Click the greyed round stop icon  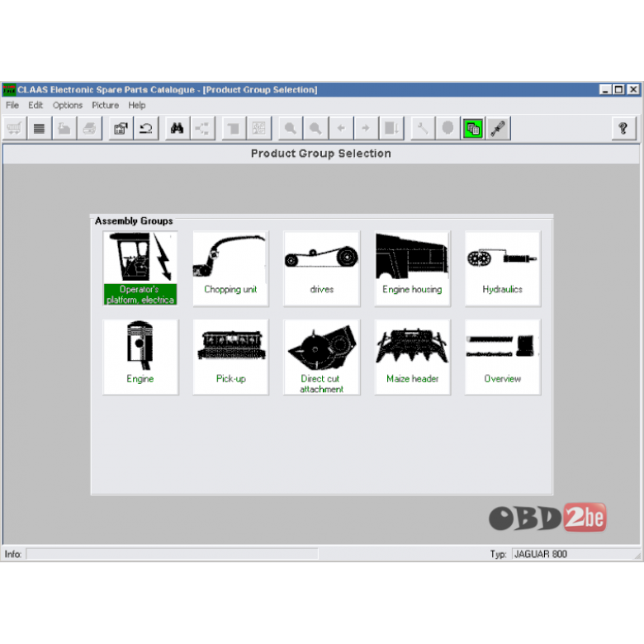point(447,129)
